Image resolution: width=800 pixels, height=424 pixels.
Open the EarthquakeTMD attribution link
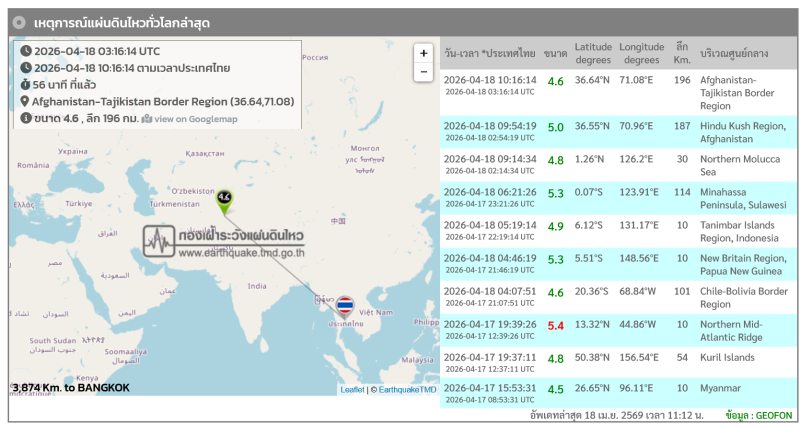pos(406,389)
